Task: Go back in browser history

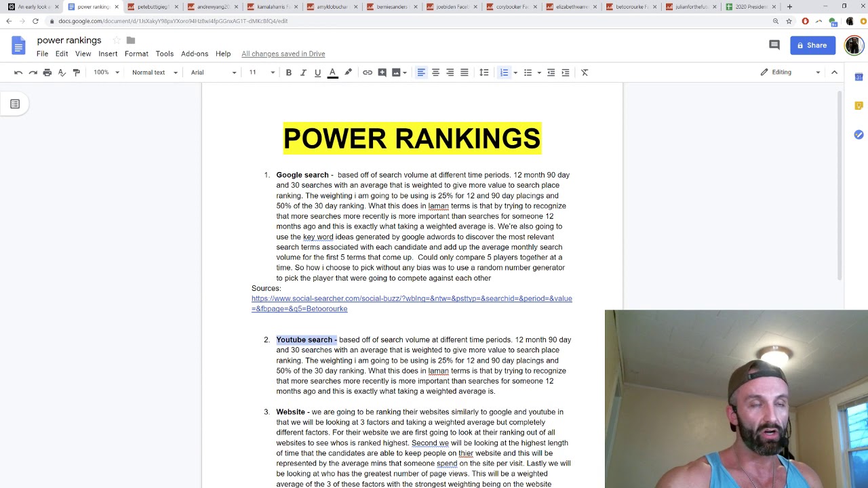Action: [9, 21]
